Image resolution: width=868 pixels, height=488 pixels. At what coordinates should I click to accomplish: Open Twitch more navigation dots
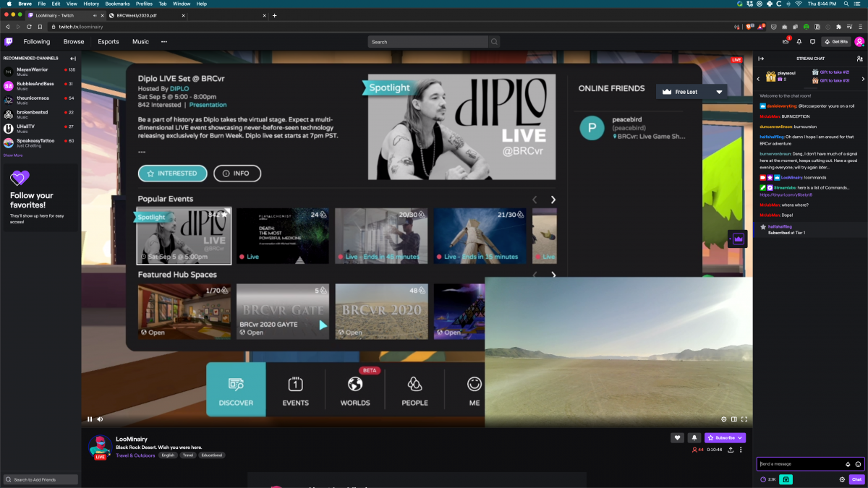[164, 42]
